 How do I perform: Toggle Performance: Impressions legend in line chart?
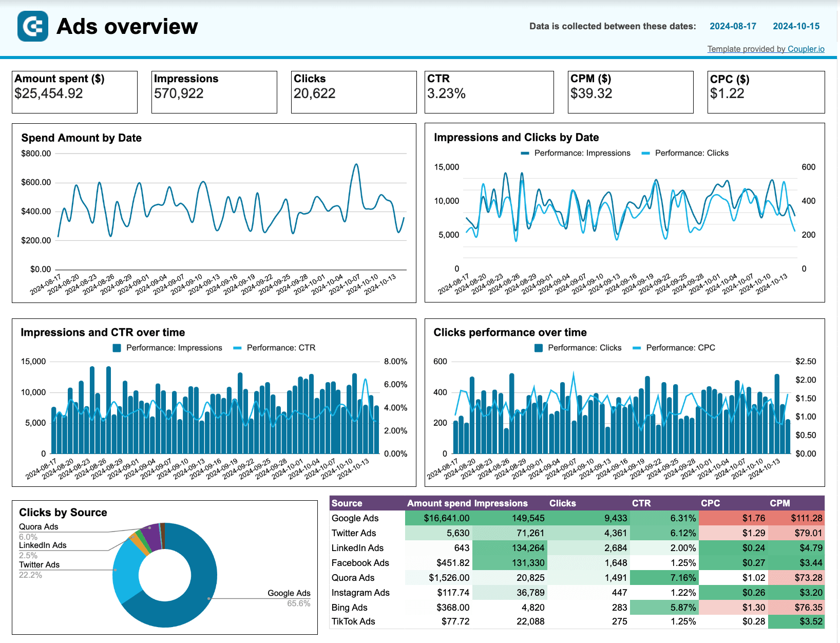(576, 153)
